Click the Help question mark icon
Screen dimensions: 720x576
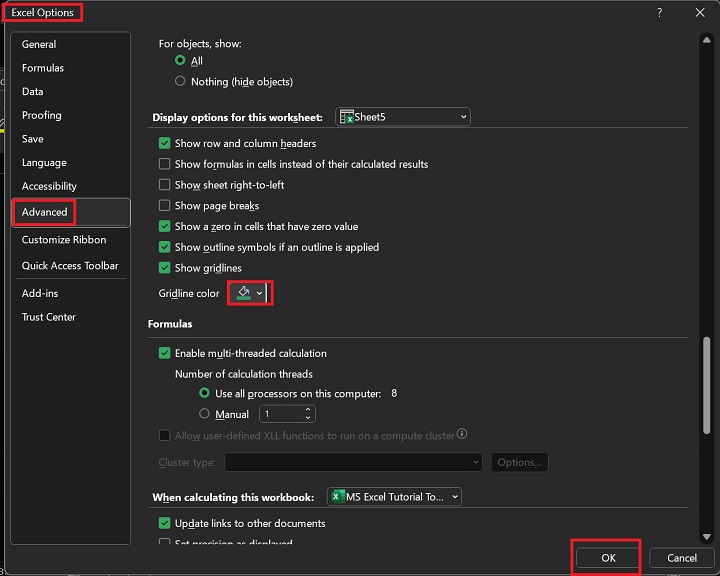pyautogui.click(x=659, y=12)
